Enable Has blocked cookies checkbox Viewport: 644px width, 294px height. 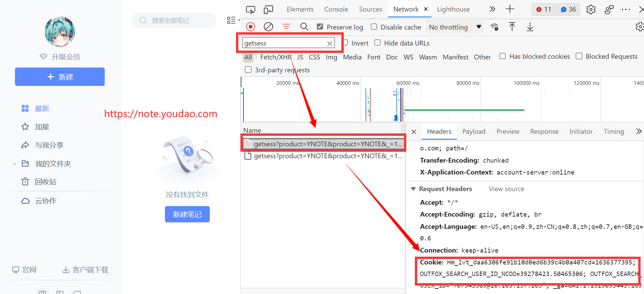click(503, 56)
